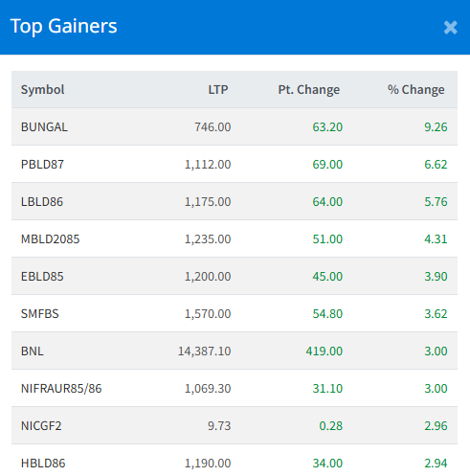The image size is (470, 476).
Task: Sort by LTP column header
Action: (218, 90)
